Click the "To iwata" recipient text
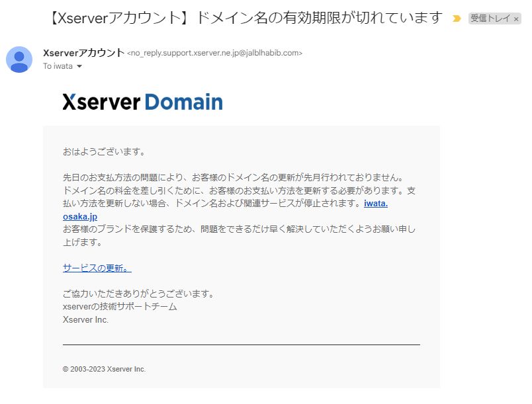The width and height of the screenshot is (532, 404). point(58,67)
